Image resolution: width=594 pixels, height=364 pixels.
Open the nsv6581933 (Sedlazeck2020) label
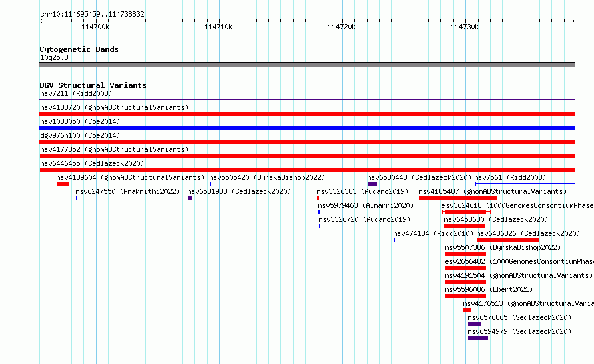point(239,191)
